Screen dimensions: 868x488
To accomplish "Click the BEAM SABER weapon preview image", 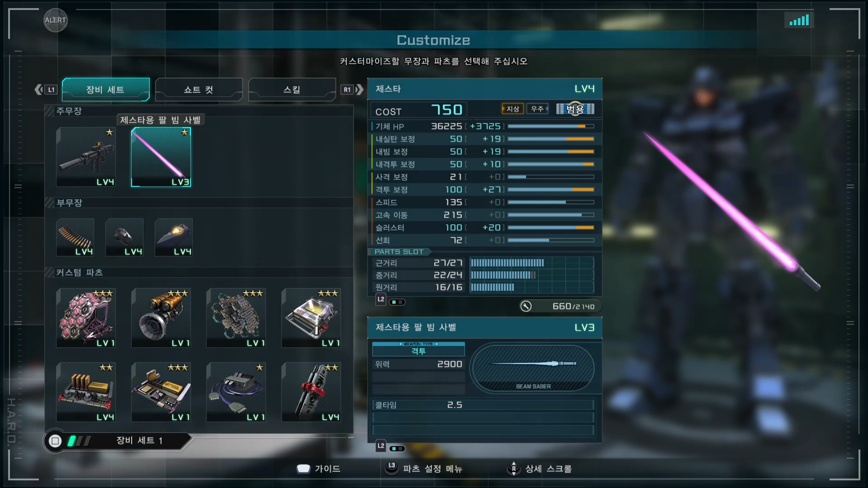I will click(533, 367).
